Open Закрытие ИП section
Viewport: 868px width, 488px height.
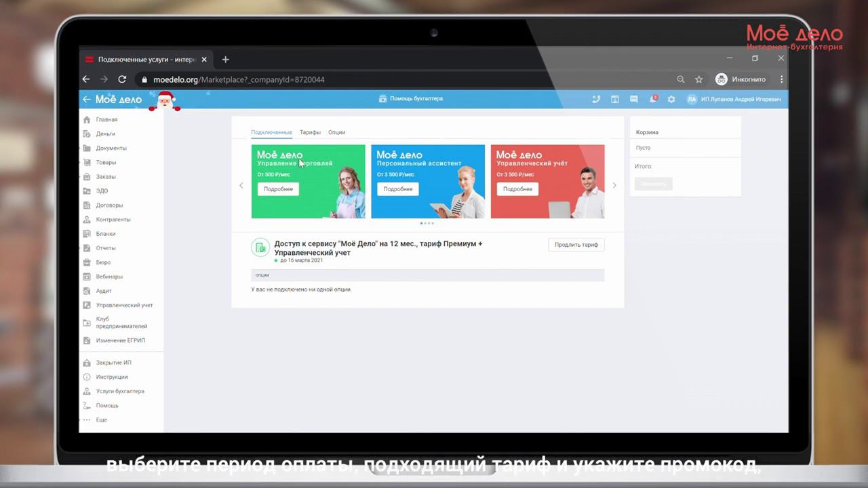click(113, 363)
